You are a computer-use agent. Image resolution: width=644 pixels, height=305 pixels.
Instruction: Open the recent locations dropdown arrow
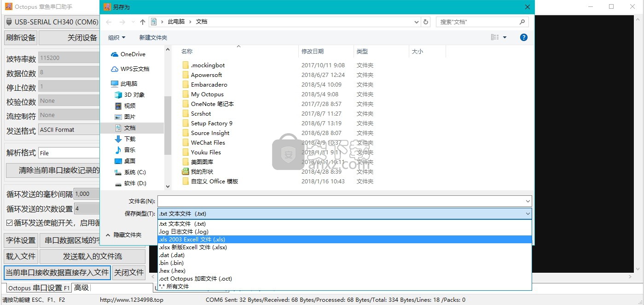[133, 22]
